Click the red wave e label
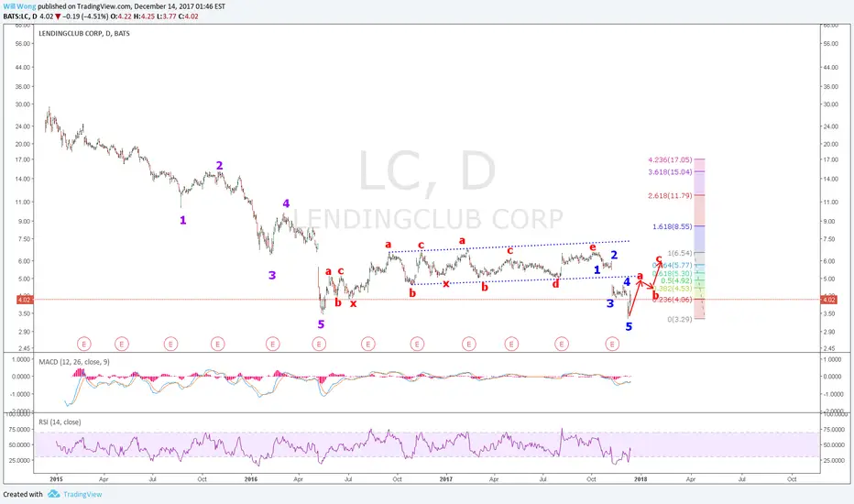Image resolution: width=854 pixels, height=504 pixels. pos(593,247)
